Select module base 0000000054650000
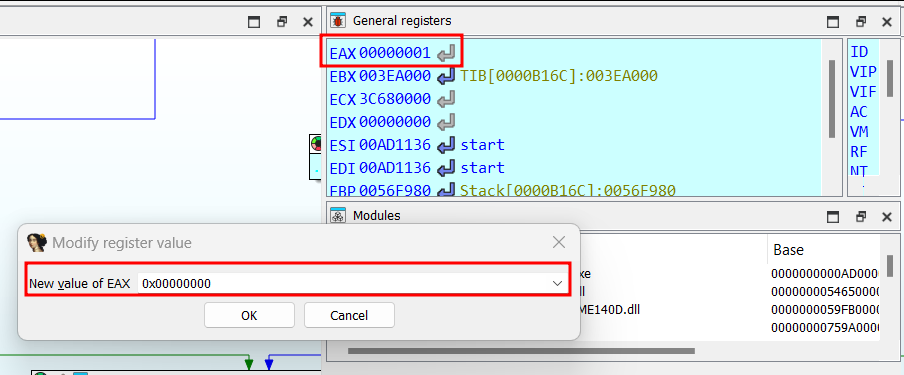 click(824, 292)
